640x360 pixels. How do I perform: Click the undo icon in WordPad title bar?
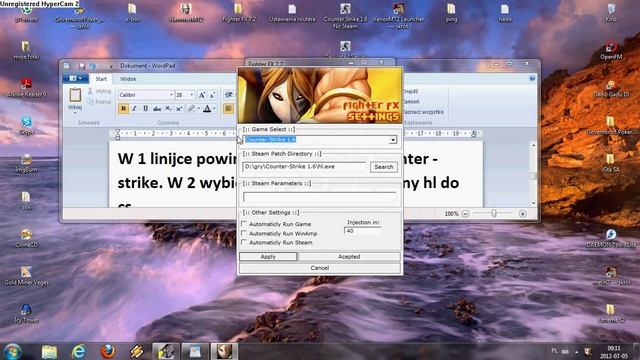click(93, 66)
